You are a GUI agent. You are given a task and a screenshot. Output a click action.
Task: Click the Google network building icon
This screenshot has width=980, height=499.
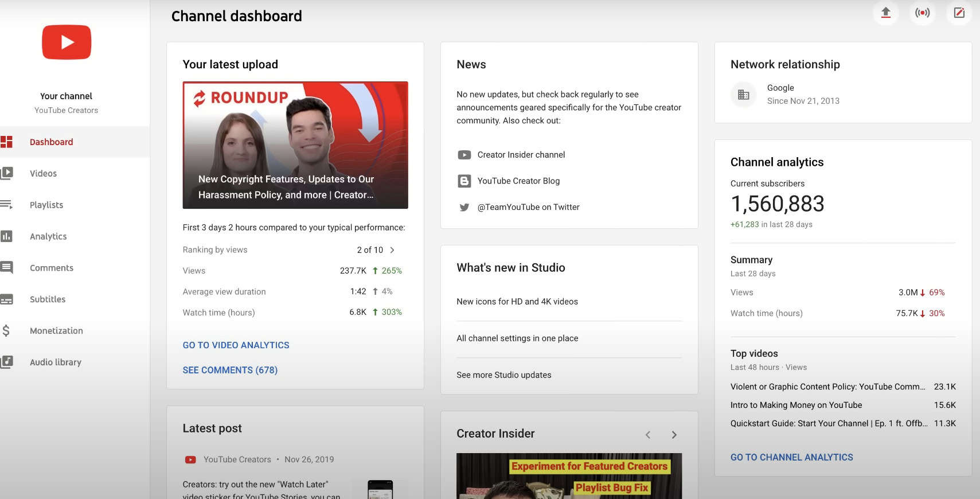[743, 95]
